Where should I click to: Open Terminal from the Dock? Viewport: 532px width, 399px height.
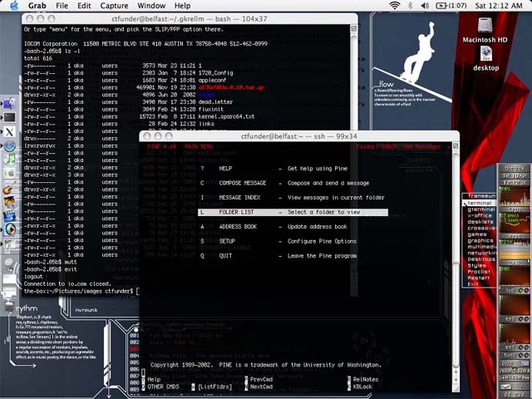[9, 117]
